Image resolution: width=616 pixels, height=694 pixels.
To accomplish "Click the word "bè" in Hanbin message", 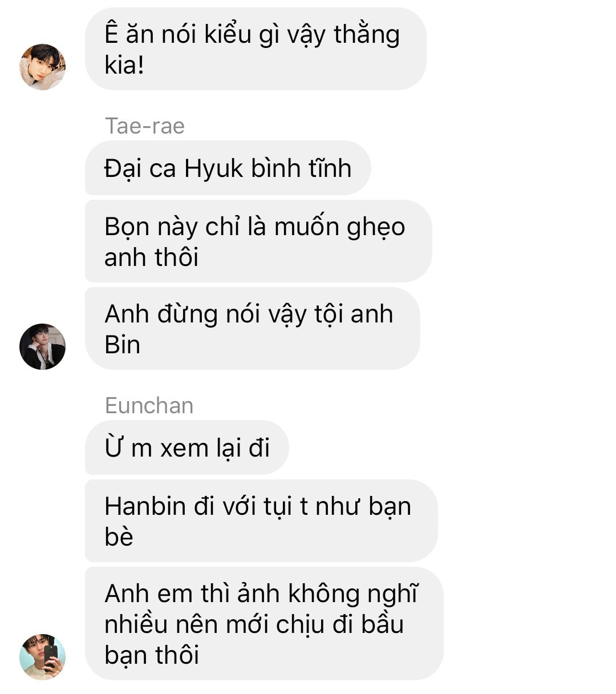I will (x=119, y=536).
